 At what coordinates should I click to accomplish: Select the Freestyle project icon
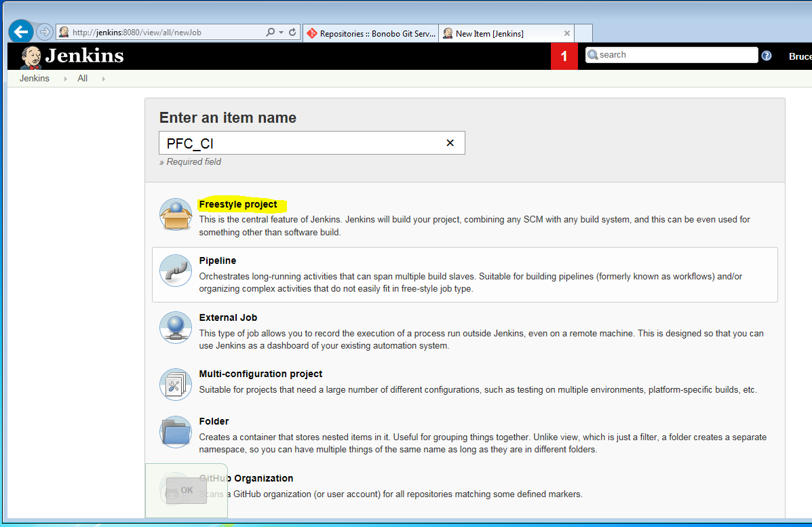point(176,214)
